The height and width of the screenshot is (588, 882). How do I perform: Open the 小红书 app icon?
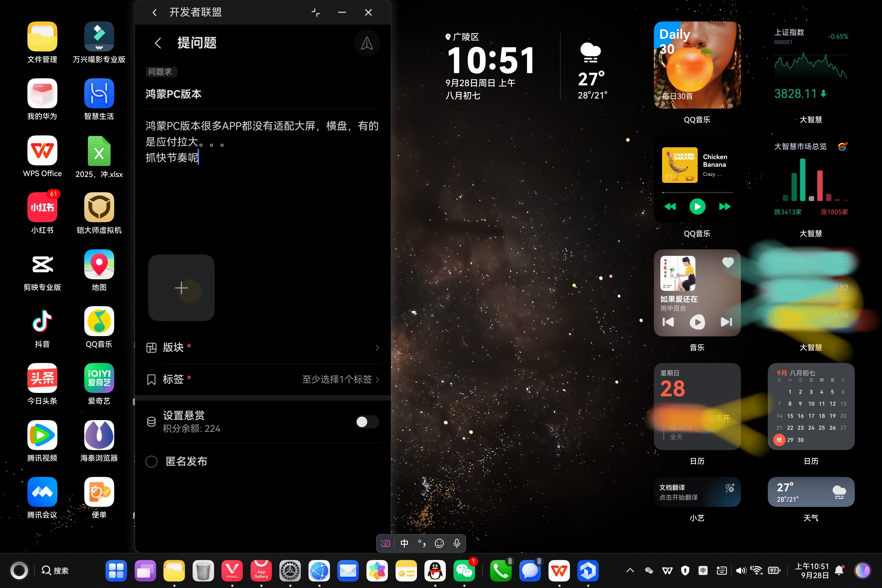(x=42, y=207)
